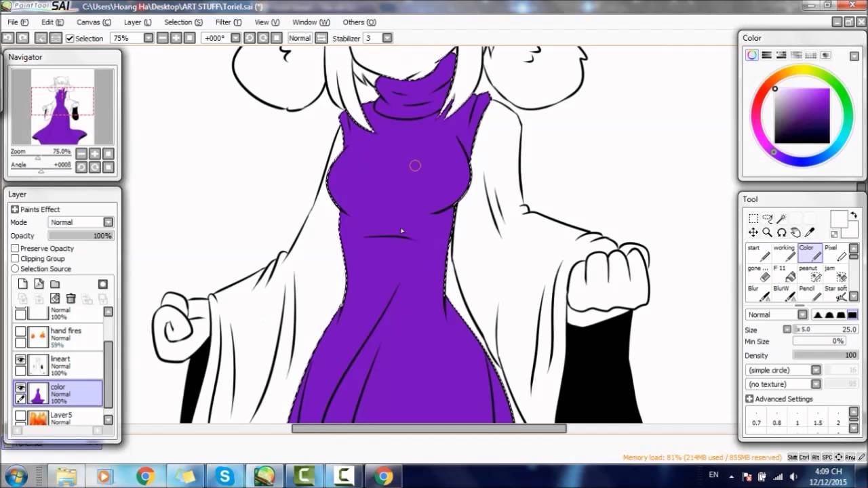The width and height of the screenshot is (868, 488).
Task: Select the Magic Wand tool
Action: [782, 218]
